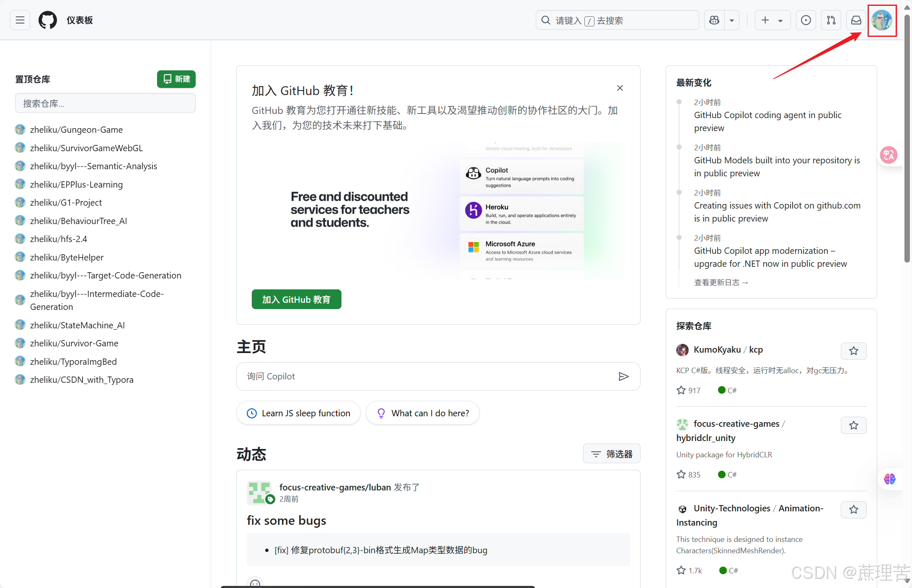
Task: Star the KumoKyaku/kcp repository
Action: [853, 351]
